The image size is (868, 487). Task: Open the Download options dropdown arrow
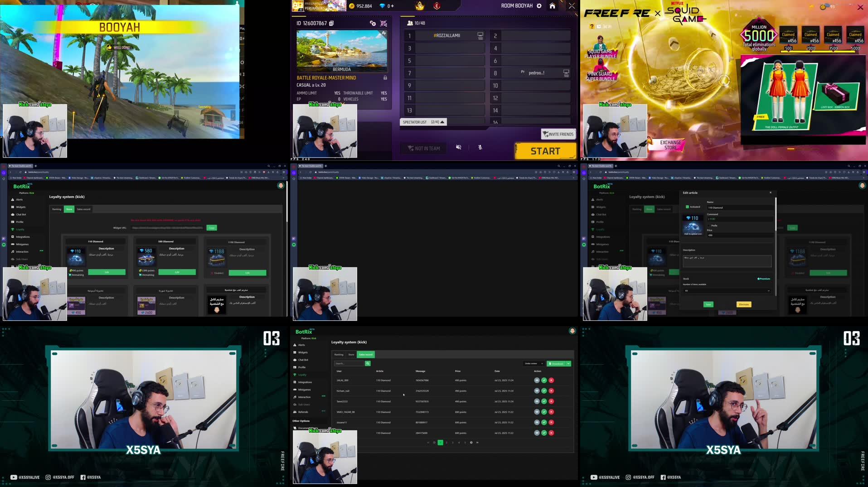[568, 363]
